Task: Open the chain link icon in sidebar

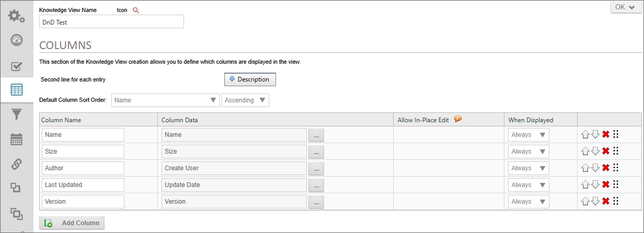Action: point(16,164)
